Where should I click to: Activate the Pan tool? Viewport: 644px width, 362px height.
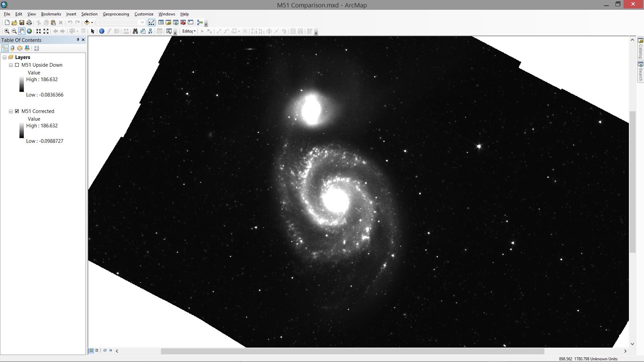(x=21, y=31)
